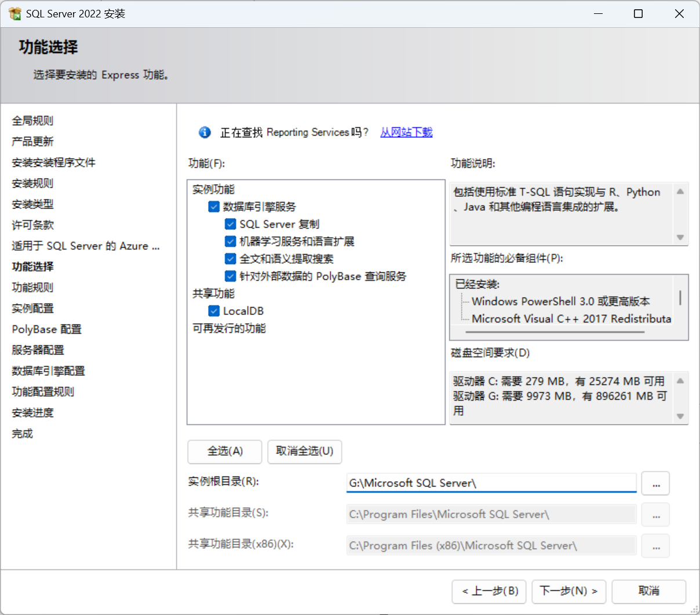Screen dimensions: 700x615
Task: Click the 选择要安装的 Express 功能 subtitle
Action: 101,75
